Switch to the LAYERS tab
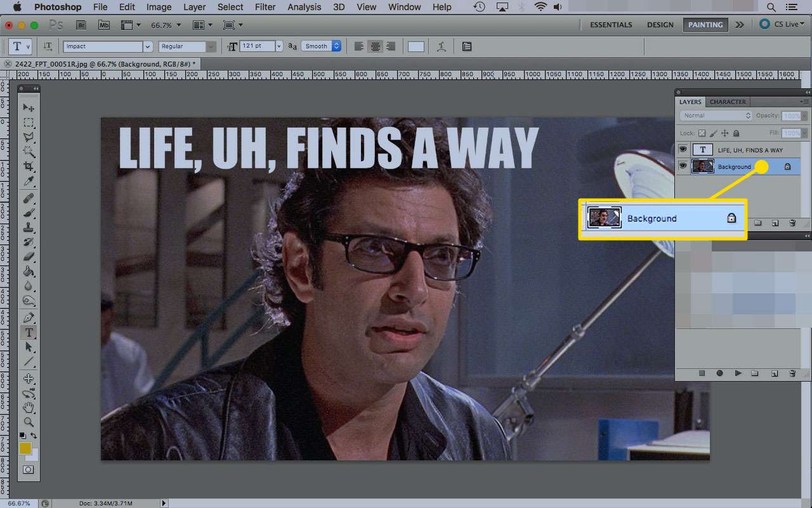This screenshot has width=812, height=508. coord(690,102)
